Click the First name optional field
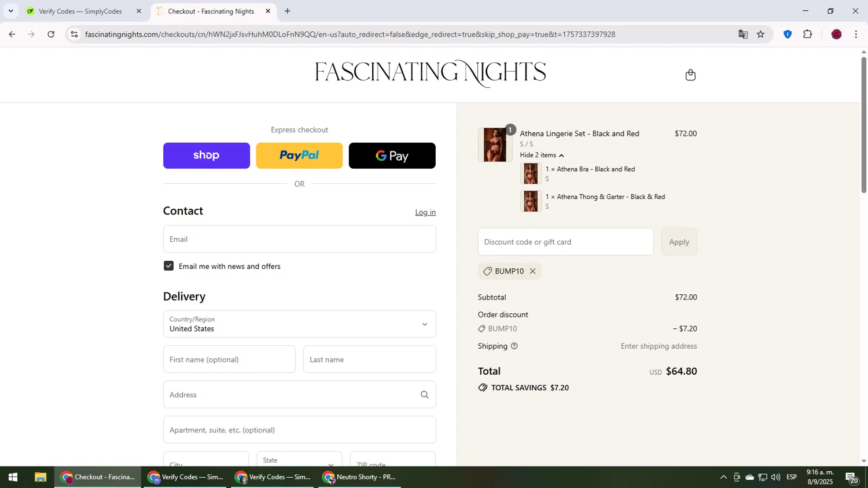Screen dimensions: 868x488 [x=229, y=359]
